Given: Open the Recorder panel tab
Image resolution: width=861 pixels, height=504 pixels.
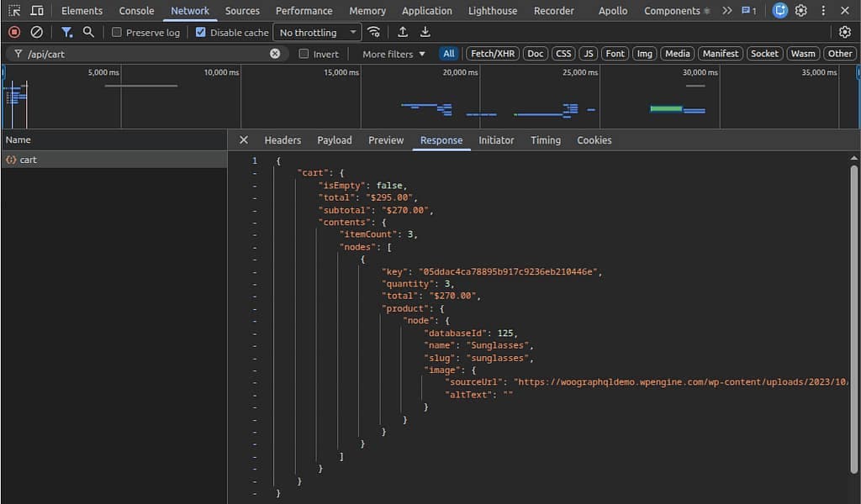Looking at the screenshot, I should [553, 10].
